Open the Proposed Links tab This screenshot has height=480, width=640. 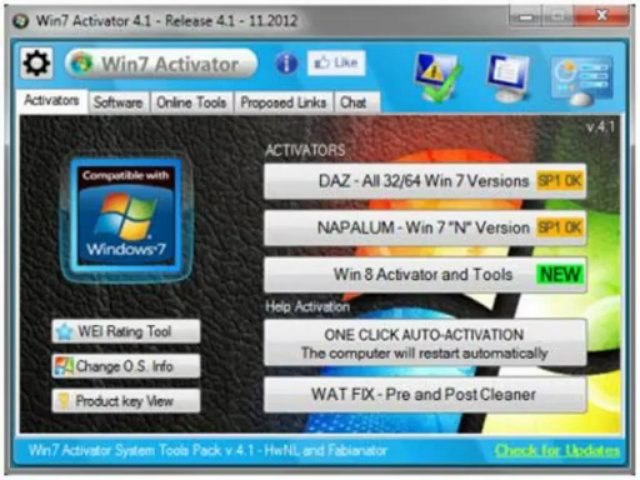point(283,102)
